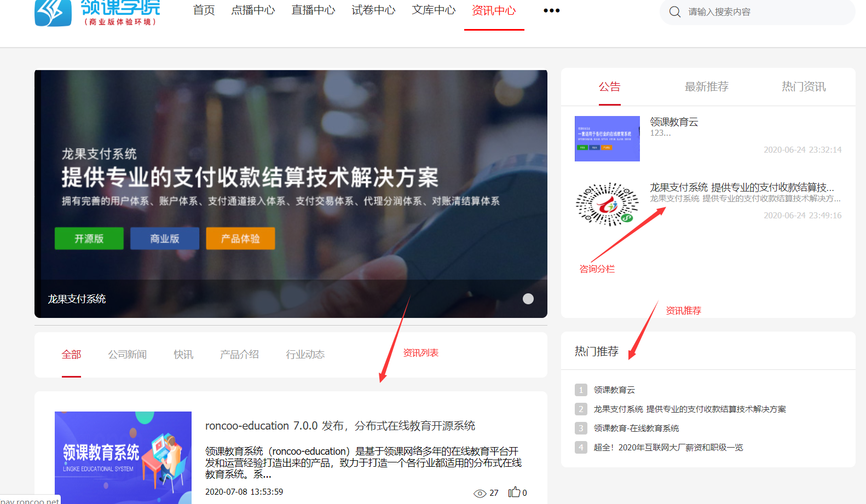This screenshot has width=866, height=504.
Task: Click the thumbs-up like icon
Action: [514, 493]
